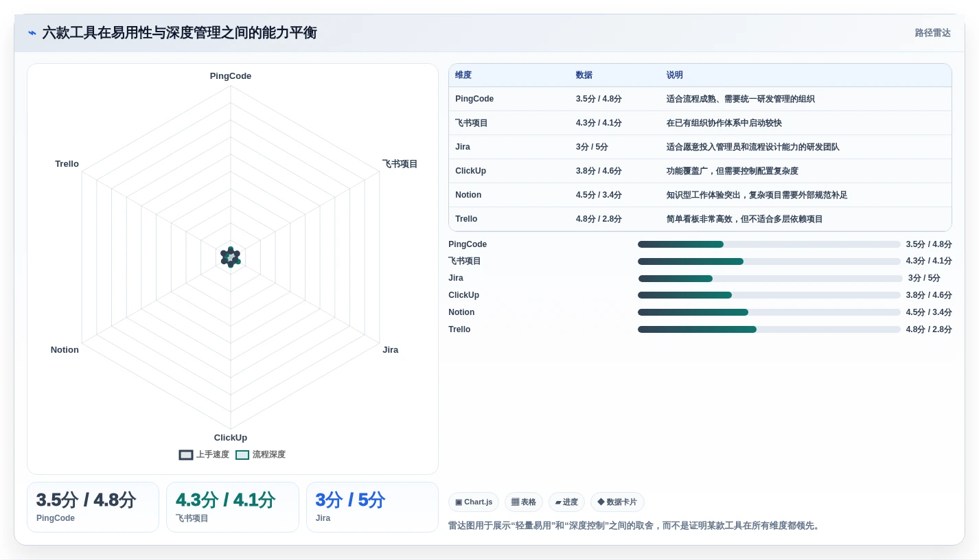Click the footer note about 雷达图
Viewport: 979px width, 560px height.
(x=636, y=526)
